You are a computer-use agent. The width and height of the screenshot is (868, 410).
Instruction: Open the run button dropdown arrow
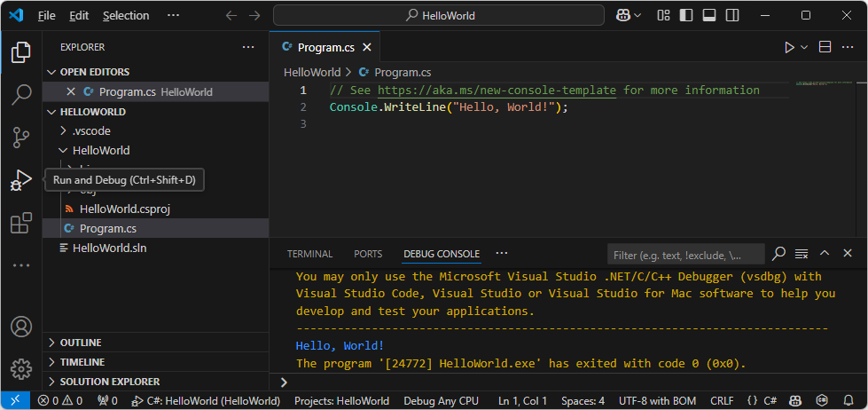click(804, 48)
